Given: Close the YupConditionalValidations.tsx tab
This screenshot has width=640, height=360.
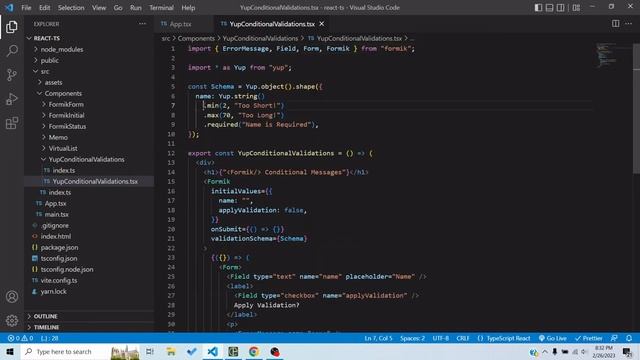Looking at the screenshot, I should (x=322, y=24).
